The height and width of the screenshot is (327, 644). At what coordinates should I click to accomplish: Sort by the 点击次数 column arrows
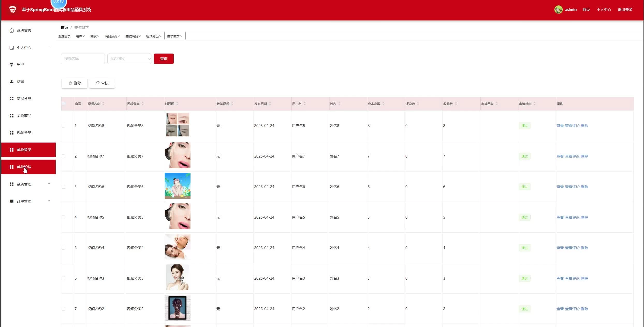click(x=383, y=104)
